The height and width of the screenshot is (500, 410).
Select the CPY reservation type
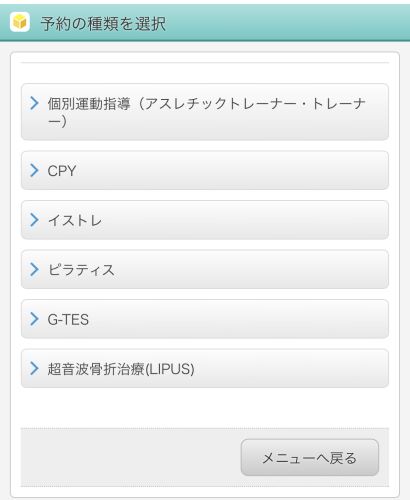coord(205,170)
